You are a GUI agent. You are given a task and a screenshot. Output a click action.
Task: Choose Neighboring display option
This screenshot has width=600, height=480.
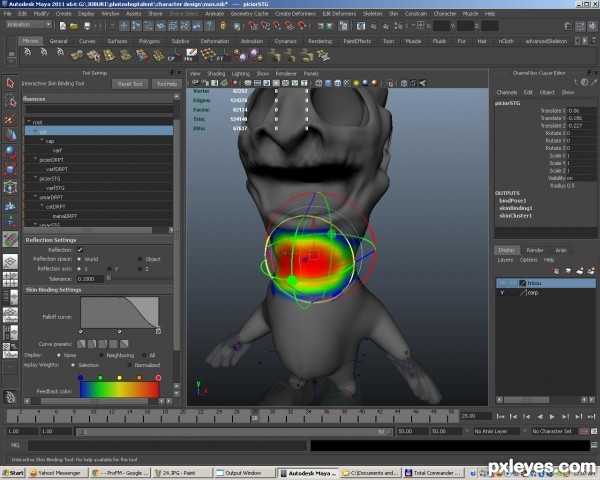tap(102, 355)
